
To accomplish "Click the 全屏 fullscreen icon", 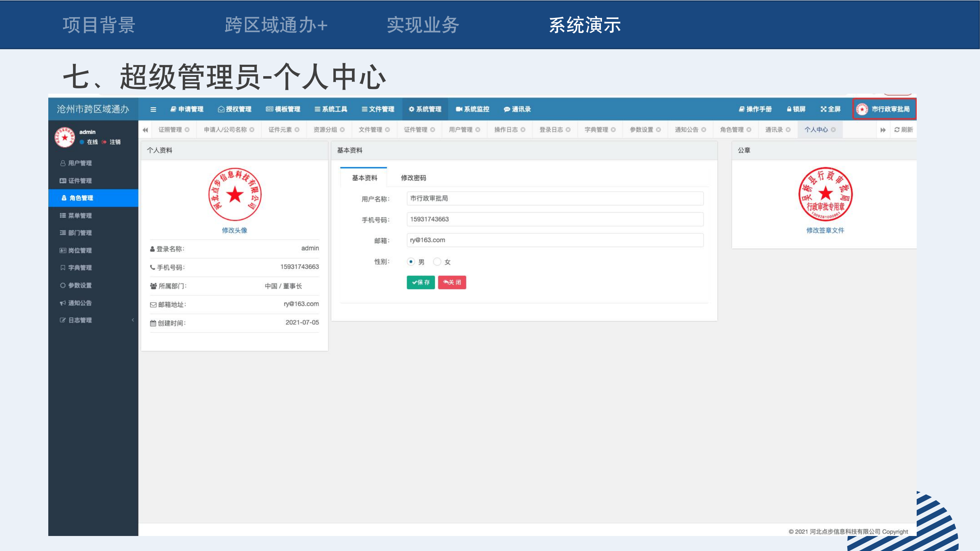I will coord(823,109).
